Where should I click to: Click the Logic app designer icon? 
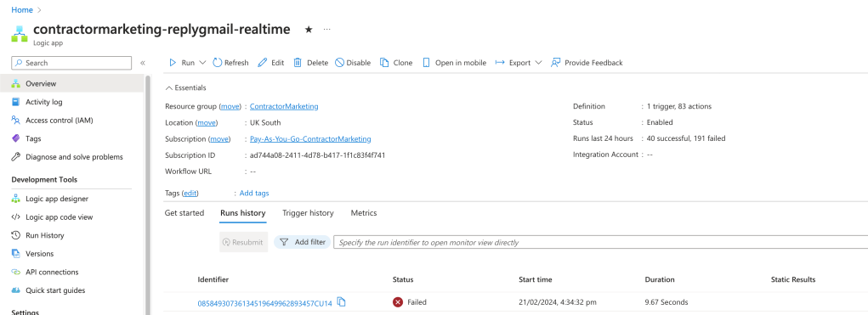[16, 199]
